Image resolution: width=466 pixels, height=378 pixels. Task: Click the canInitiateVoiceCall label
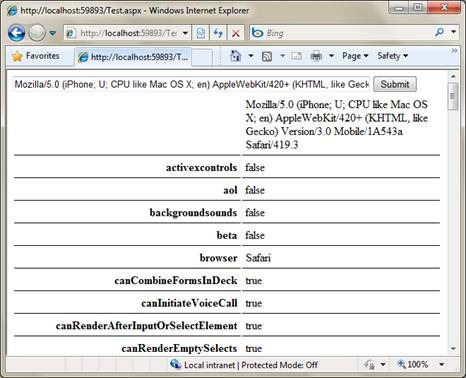pyautogui.click(x=189, y=303)
